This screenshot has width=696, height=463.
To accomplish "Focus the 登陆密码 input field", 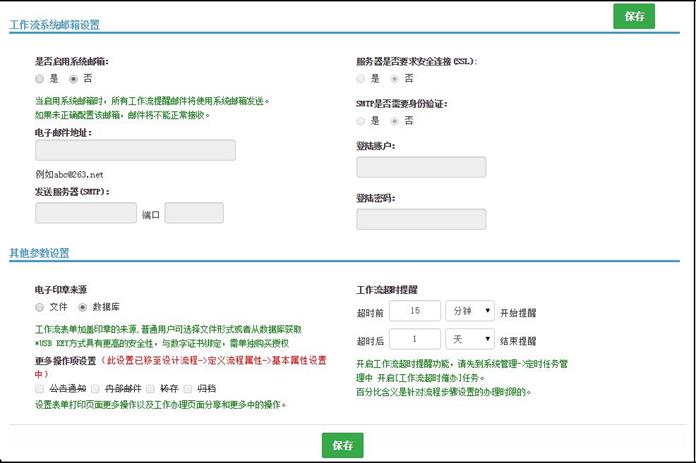I will click(421, 219).
